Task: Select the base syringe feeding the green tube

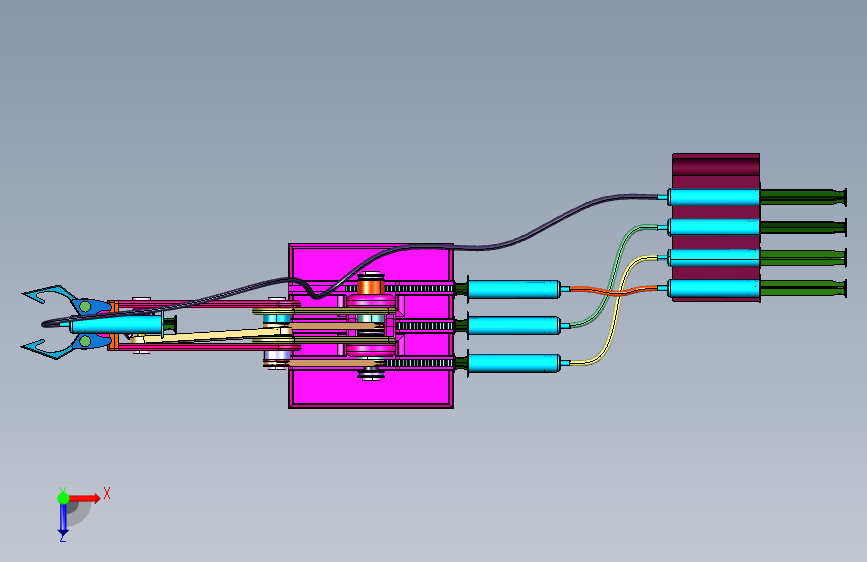Action: tap(514, 326)
